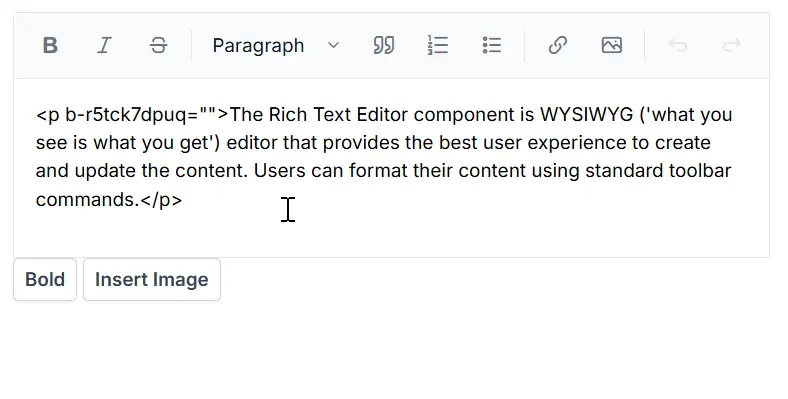This screenshot has height=399, width=788.
Task: Open the toolbar image insert icon
Action: pos(612,45)
